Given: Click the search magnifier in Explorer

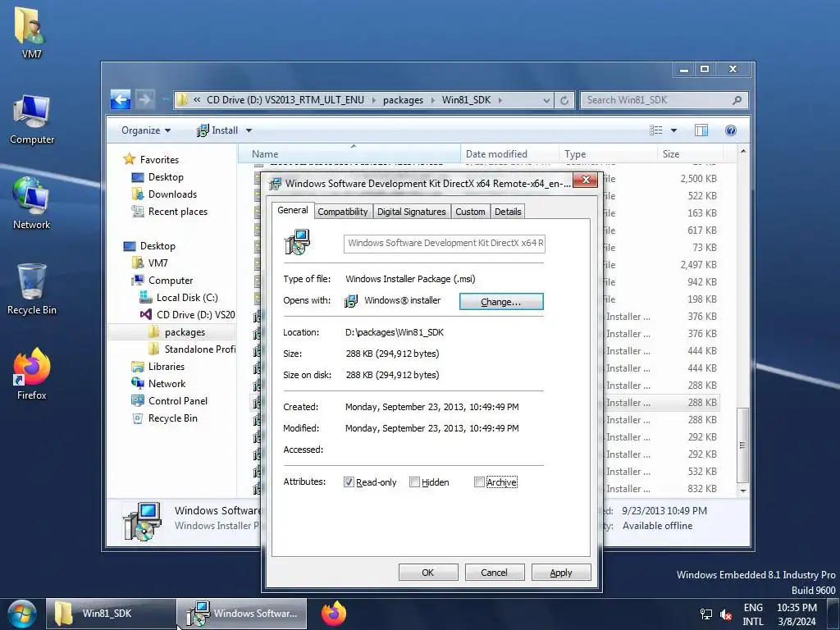Looking at the screenshot, I should 737,100.
